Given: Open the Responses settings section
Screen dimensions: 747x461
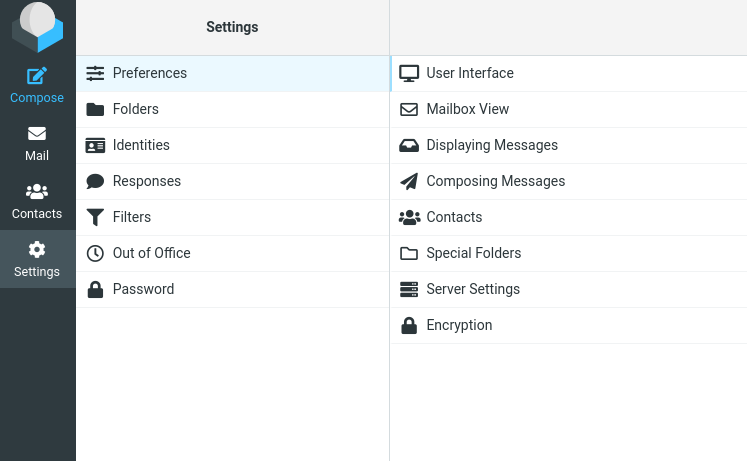Looking at the screenshot, I should [x=146, y=181].
